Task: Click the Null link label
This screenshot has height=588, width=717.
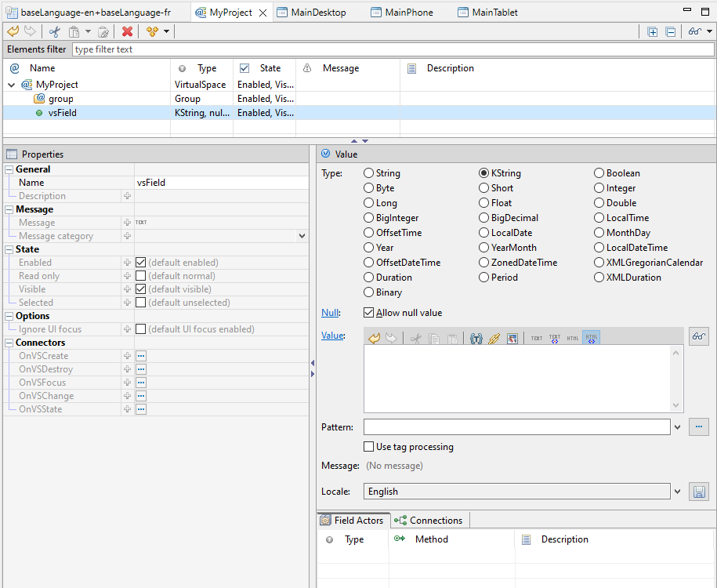Action: 330,313
